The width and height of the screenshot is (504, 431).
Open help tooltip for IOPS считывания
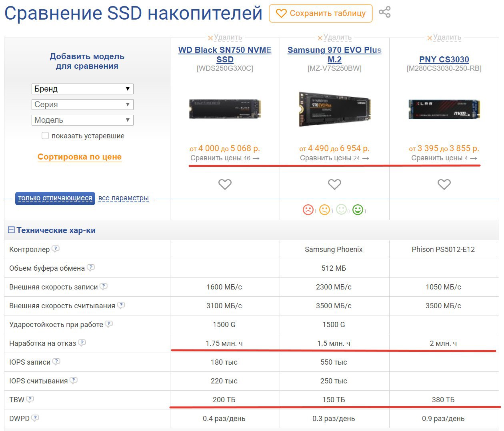(x=74, y=380)
